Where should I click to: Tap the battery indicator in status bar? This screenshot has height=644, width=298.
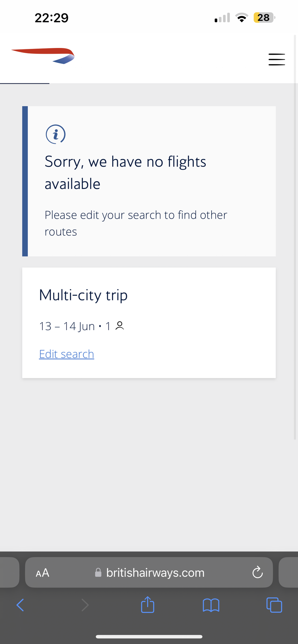(264, 17)
